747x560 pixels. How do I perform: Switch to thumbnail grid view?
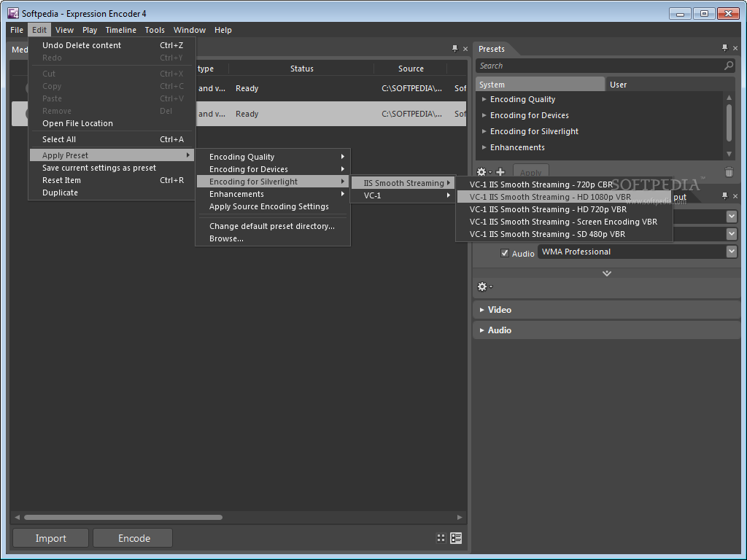[441, 538]
